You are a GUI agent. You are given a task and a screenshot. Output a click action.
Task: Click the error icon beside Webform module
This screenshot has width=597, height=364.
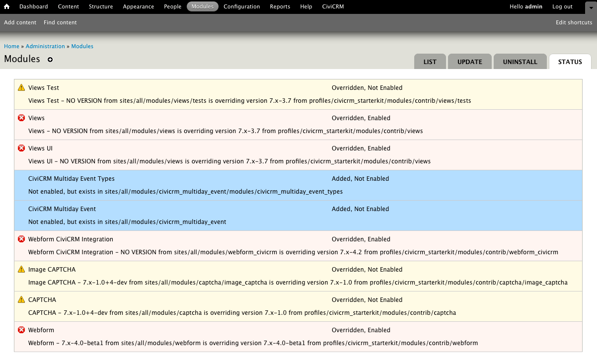click(21, 330)
